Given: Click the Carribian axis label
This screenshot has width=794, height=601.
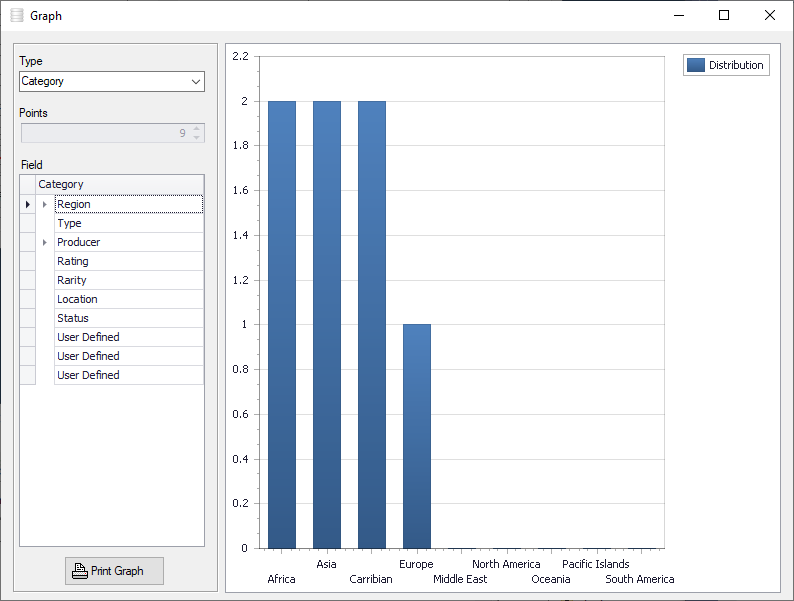Looking at the screenshot, I should click(x=371, y=579).
